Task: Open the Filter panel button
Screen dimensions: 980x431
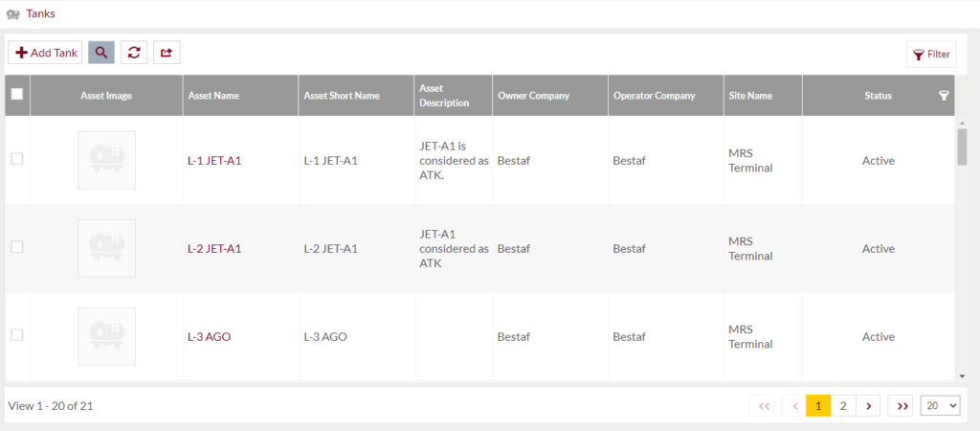Action: [931, 55]
